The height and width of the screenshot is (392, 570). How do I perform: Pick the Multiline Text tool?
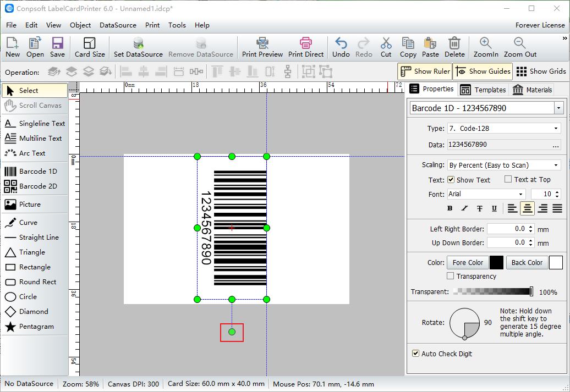click(35, 139)
